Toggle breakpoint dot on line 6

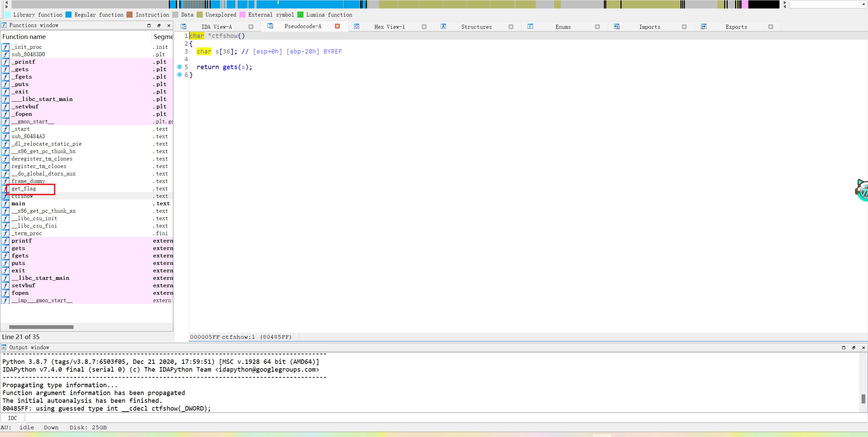180,75
